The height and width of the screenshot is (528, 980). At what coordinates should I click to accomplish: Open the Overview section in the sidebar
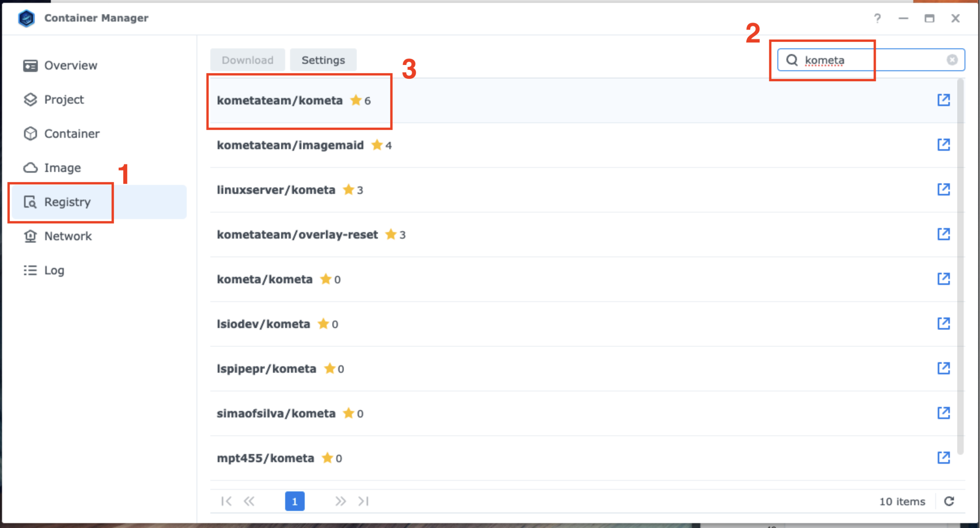[99, 65]
